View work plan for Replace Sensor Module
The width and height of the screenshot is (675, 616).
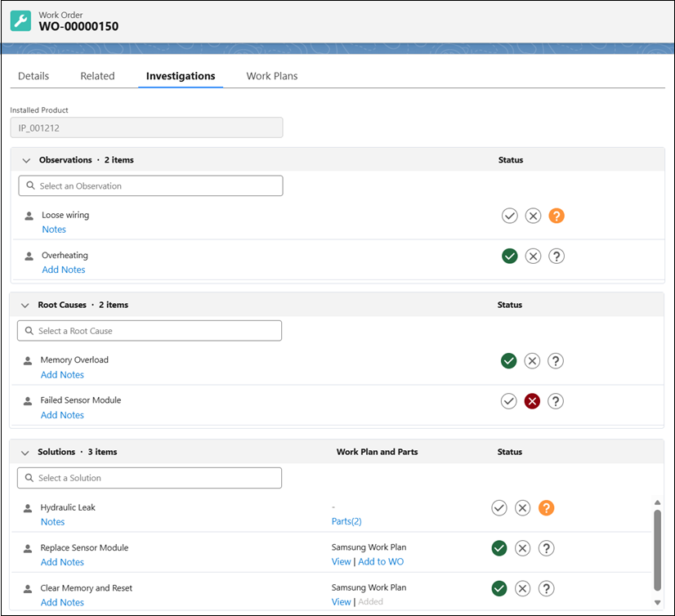click(342, 562)
